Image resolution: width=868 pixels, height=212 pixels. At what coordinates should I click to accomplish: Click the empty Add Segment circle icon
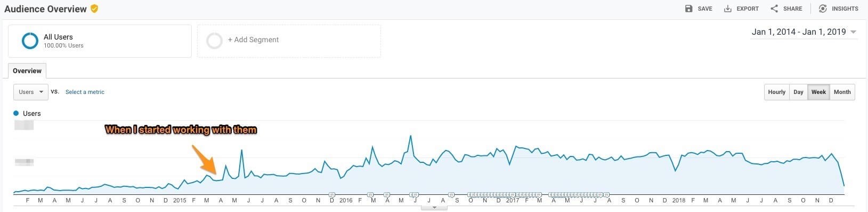point(214,41)
